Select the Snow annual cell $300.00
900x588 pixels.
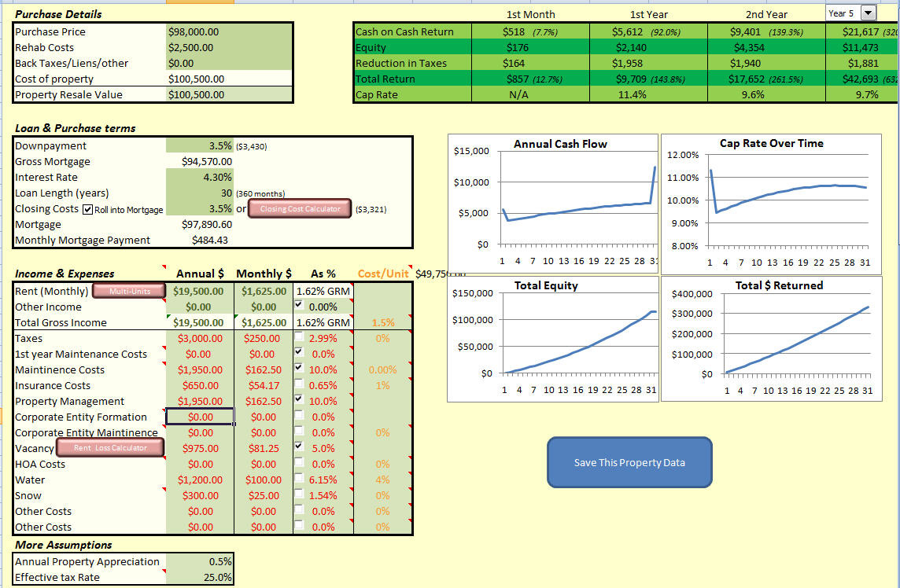pos(200,496)
